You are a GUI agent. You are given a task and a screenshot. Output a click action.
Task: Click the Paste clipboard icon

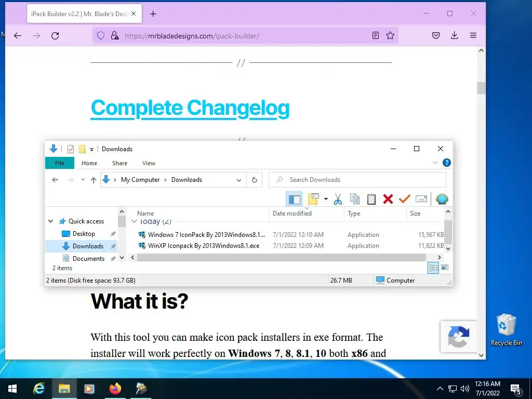371,199
